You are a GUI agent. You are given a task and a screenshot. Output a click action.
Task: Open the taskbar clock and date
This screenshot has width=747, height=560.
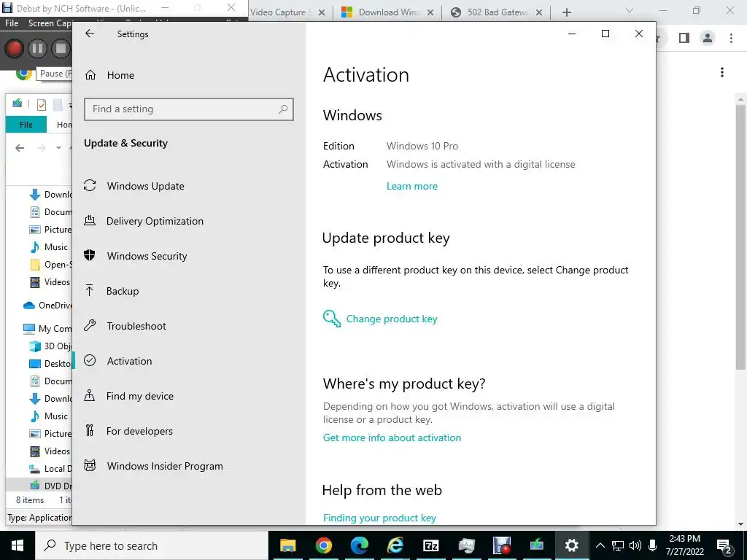684,545
